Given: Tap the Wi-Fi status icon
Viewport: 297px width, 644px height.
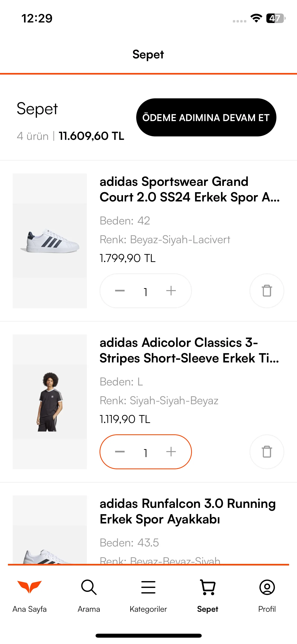Looking at the screenshot, I should pos(256,18).
